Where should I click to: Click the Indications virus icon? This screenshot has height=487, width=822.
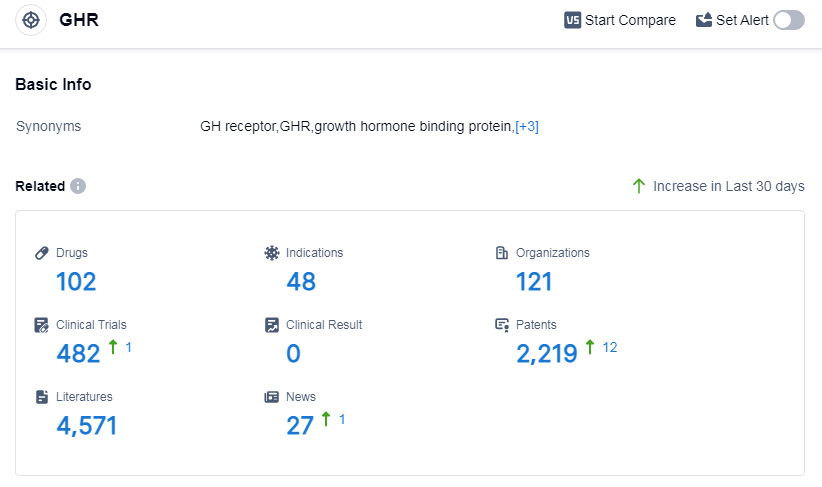272,253
